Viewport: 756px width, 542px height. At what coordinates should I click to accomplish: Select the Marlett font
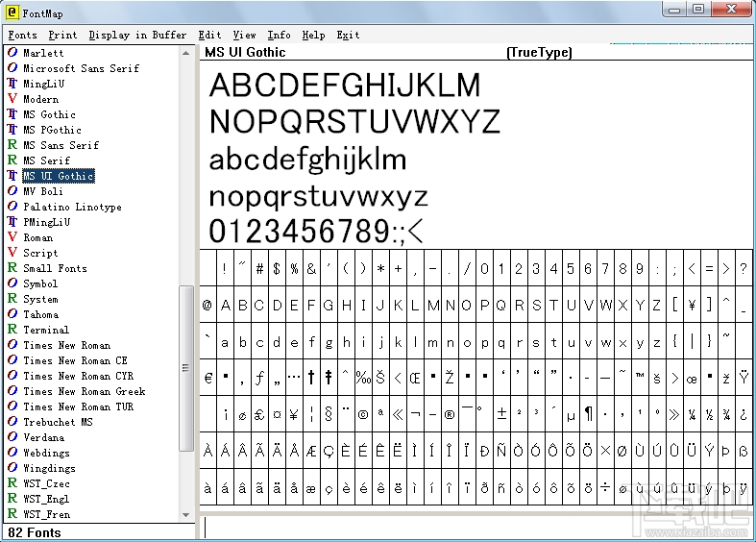point(43,53)
